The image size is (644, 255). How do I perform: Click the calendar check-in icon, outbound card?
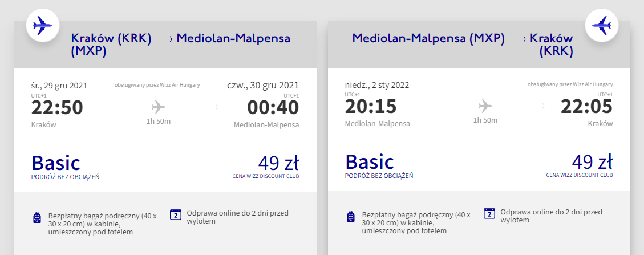[176, 214]
